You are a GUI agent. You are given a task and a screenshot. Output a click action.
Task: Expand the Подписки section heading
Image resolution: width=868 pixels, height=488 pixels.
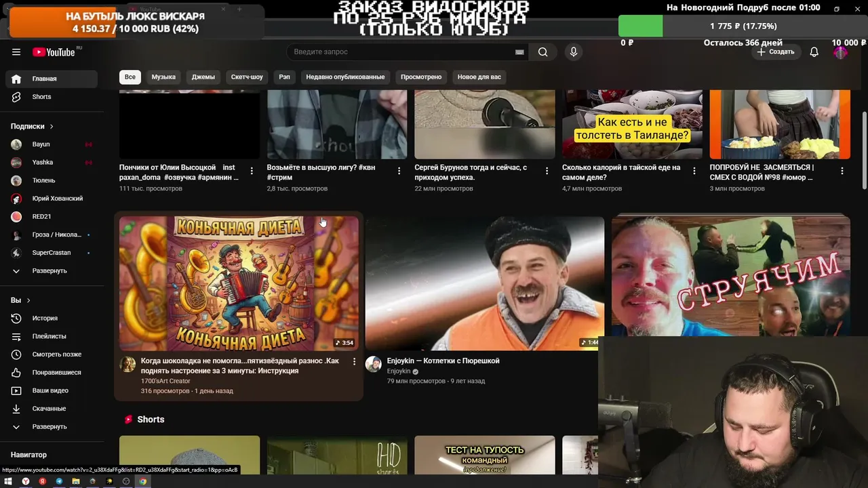pos(32,126)
